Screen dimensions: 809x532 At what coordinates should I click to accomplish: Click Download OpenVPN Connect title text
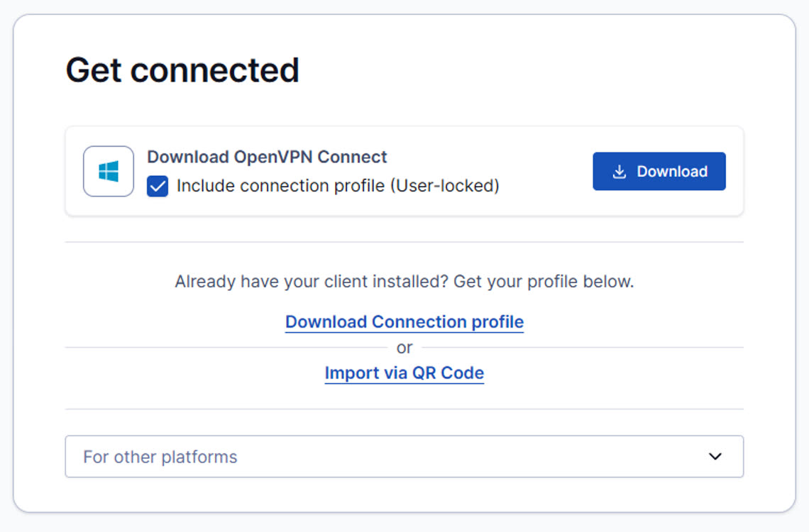(x=267, y=157)
